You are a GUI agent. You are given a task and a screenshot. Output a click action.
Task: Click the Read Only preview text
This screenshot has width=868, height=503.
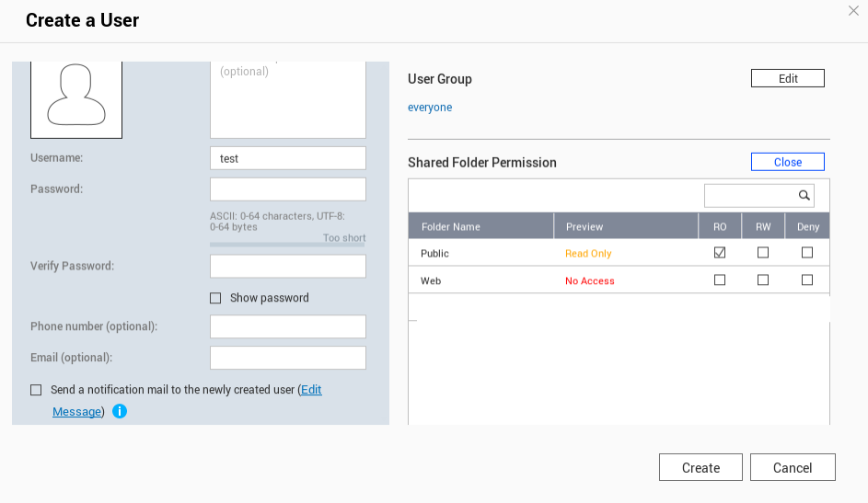click(x=588, y=253)
